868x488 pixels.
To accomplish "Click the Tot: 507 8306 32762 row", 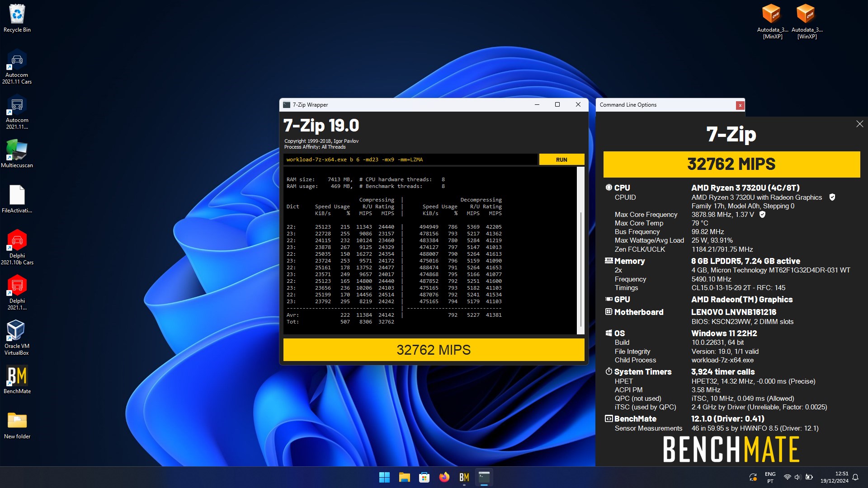I will click(340, 322).
